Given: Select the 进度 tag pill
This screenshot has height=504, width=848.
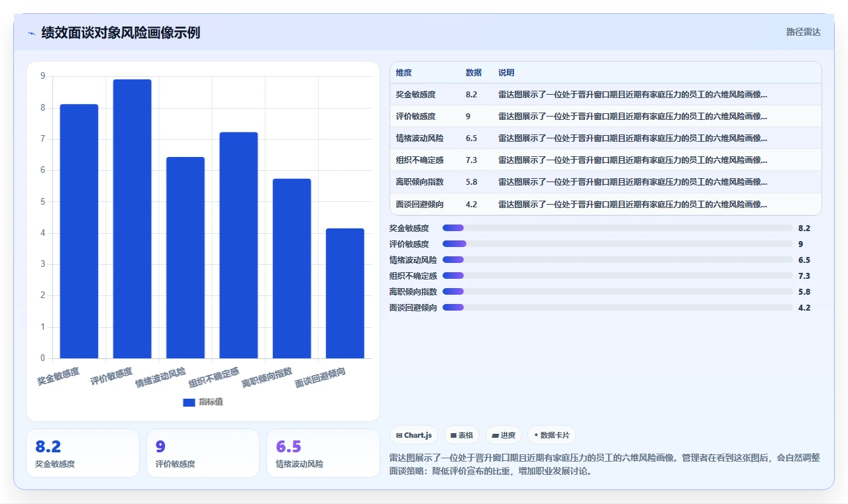Looking at the screenshot, I should pyautogui.click(x=503, y=435).
